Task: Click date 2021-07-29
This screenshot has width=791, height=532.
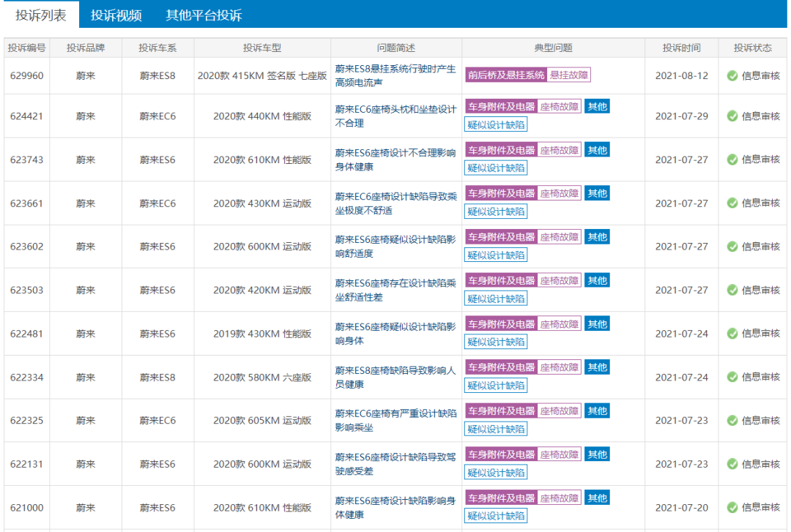Action: [x=682, y=116]
